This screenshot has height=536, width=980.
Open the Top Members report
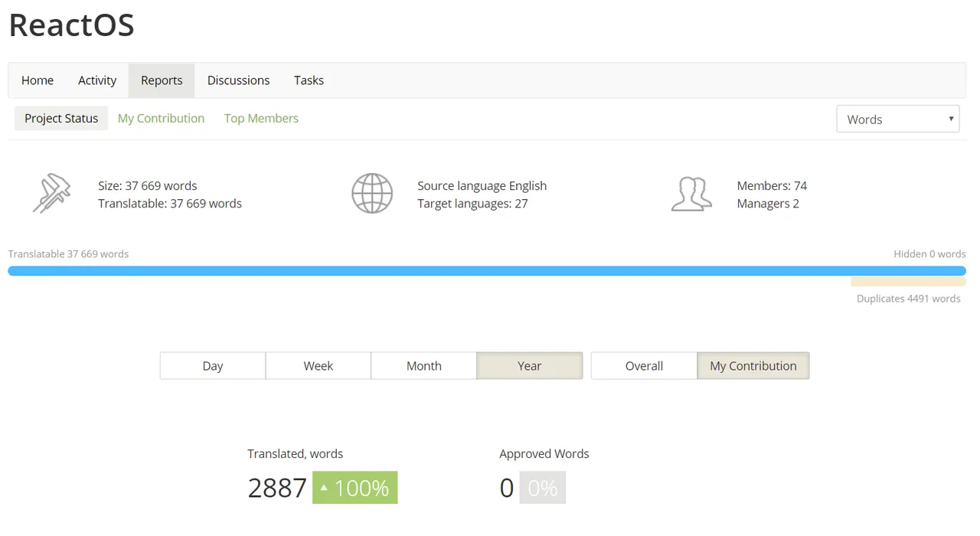261,119
